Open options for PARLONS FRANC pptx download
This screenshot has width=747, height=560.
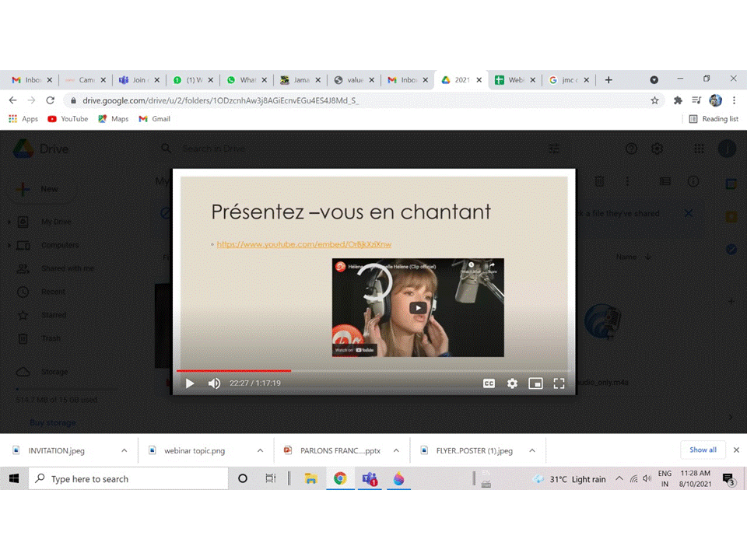(396, 450)
